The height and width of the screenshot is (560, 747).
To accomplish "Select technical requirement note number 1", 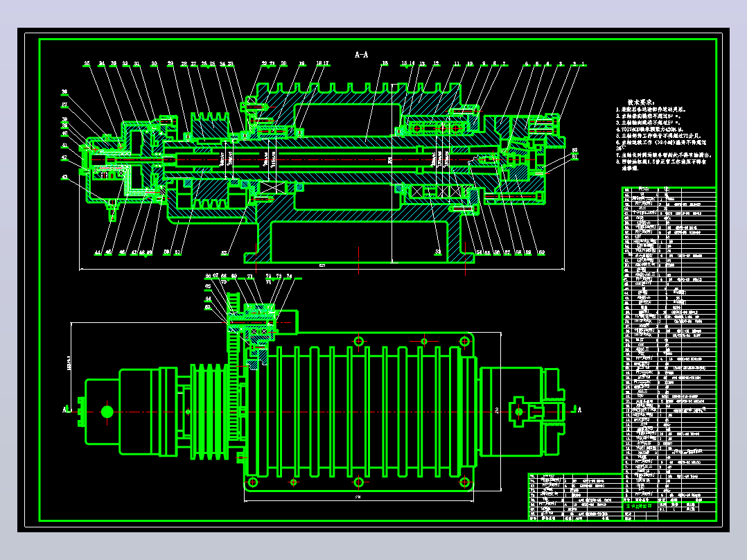I will pyautogui.click(x=651, y=109).
